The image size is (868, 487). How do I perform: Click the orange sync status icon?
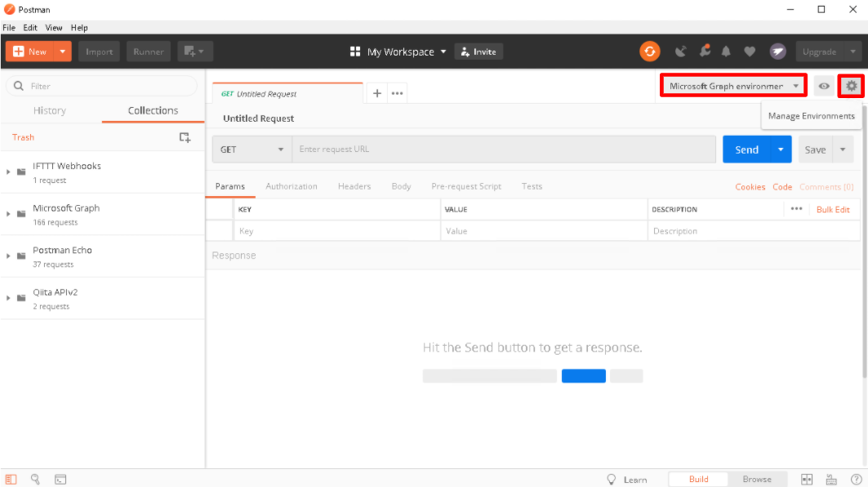pyautogui.click(x=649, y=51)
